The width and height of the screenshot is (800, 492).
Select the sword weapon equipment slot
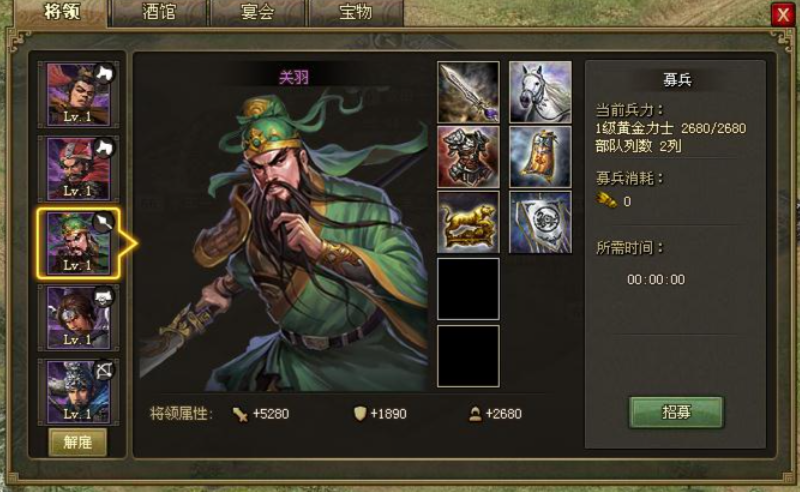[468, 92]
